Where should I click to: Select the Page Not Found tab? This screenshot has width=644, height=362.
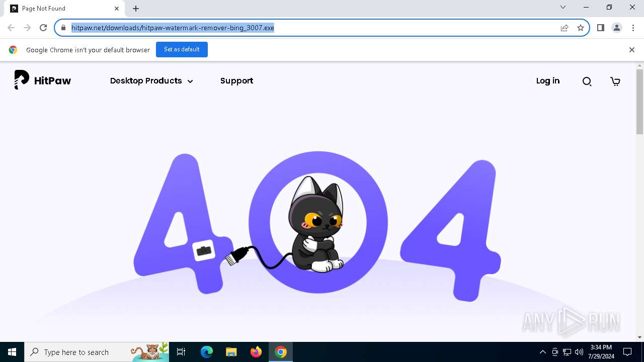coord(64,9)
